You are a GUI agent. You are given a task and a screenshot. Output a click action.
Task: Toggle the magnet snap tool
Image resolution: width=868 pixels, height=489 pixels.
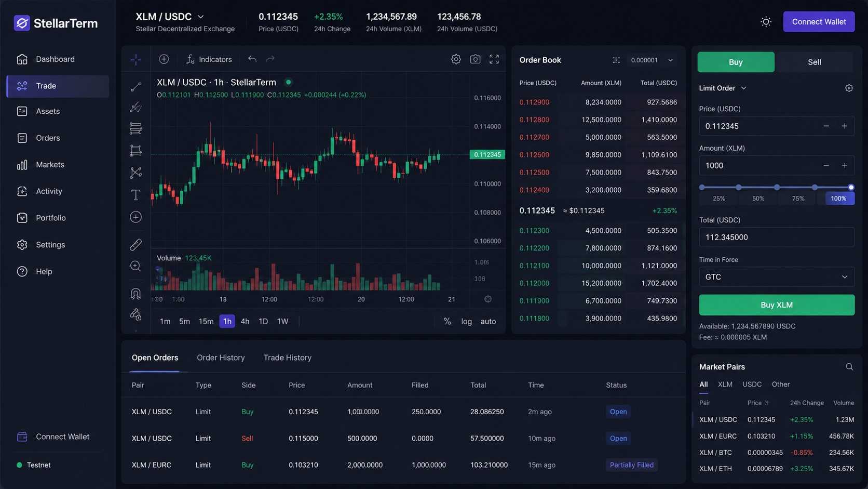(135, 294)
